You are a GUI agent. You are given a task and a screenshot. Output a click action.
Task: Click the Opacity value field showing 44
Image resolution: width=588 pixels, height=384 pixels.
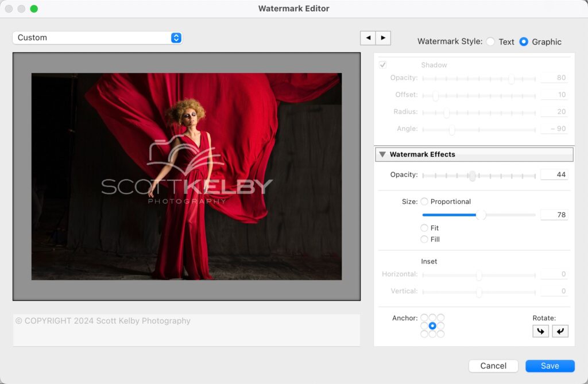(554, 174)
